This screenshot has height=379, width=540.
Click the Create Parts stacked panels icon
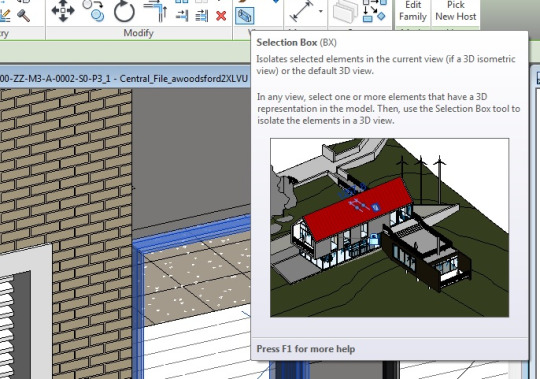click(x=345, y=11)
